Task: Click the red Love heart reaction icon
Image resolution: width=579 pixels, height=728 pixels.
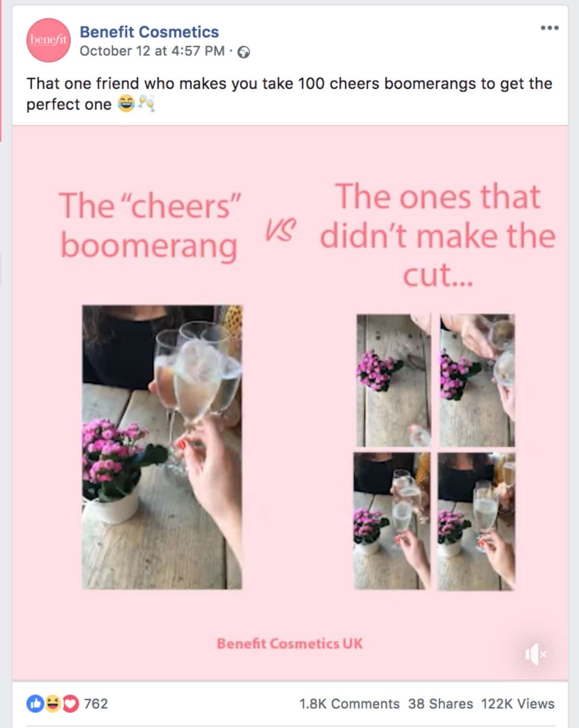Action: click(x=70, y=704)
